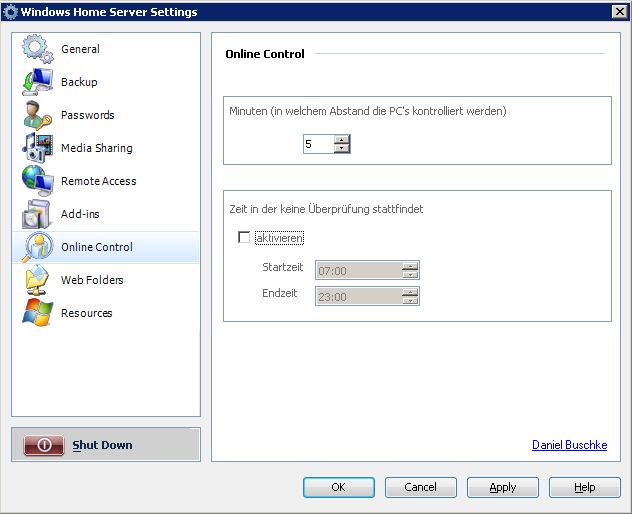The width and height of the screenshot is (632, 514).
Task: Click the General gears icon
Action: (37, 49)
